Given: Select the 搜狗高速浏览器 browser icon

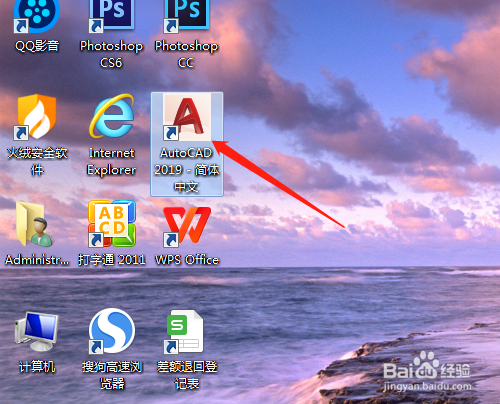Looking at the screenshot, I should point(112,331).
